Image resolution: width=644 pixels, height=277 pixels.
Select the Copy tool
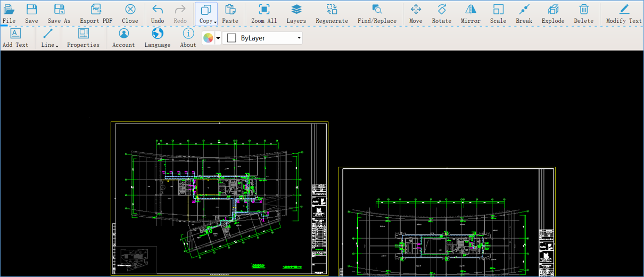click(206, 14)
